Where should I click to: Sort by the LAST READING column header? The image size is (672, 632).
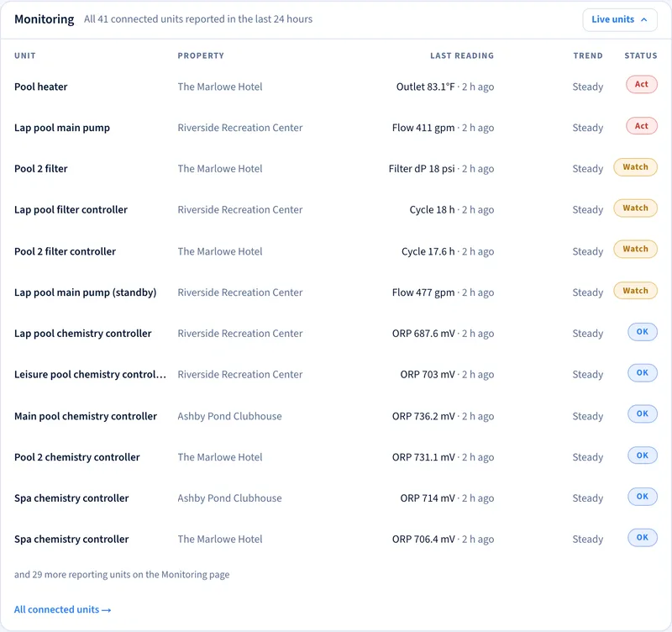[x=462, y=55]
